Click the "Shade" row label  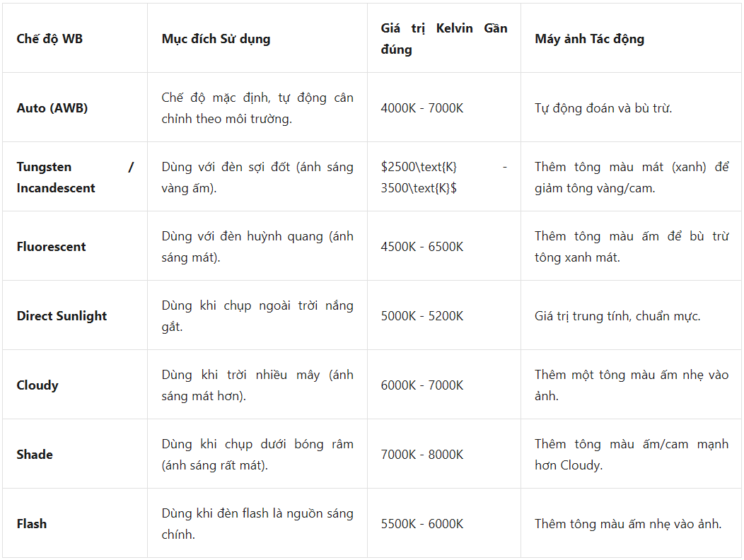point(35,455)
